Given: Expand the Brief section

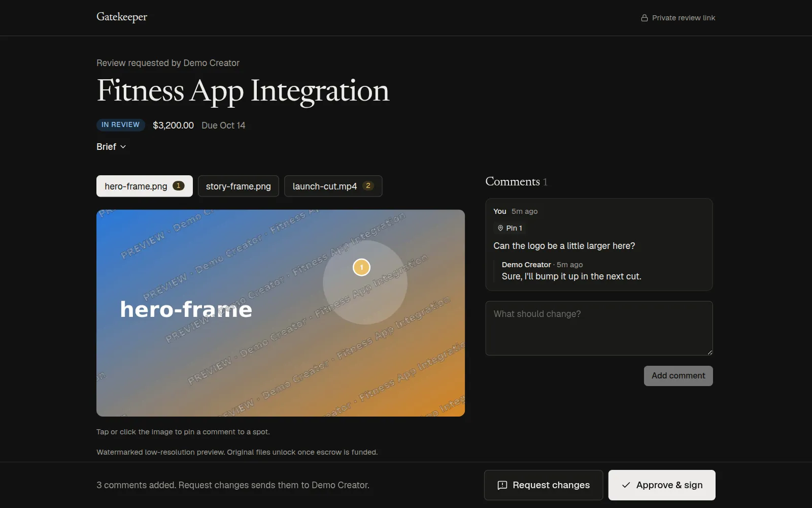Looking at the screenshot, I should click(x=111, y=147).
